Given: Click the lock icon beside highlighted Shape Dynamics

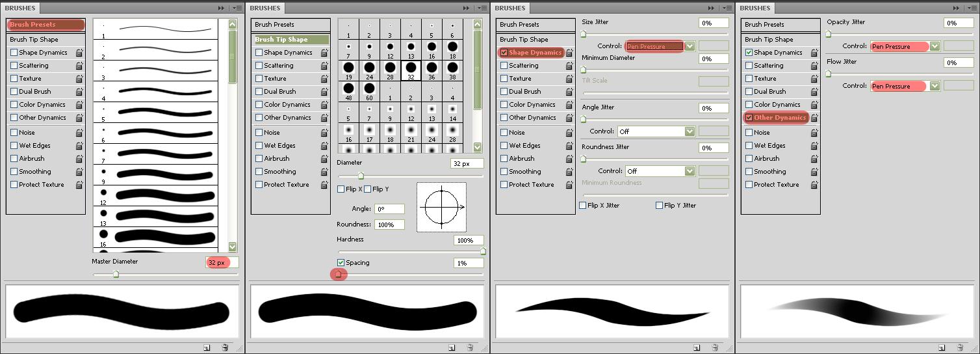Looking at the screenshot, I should (569, 53).
